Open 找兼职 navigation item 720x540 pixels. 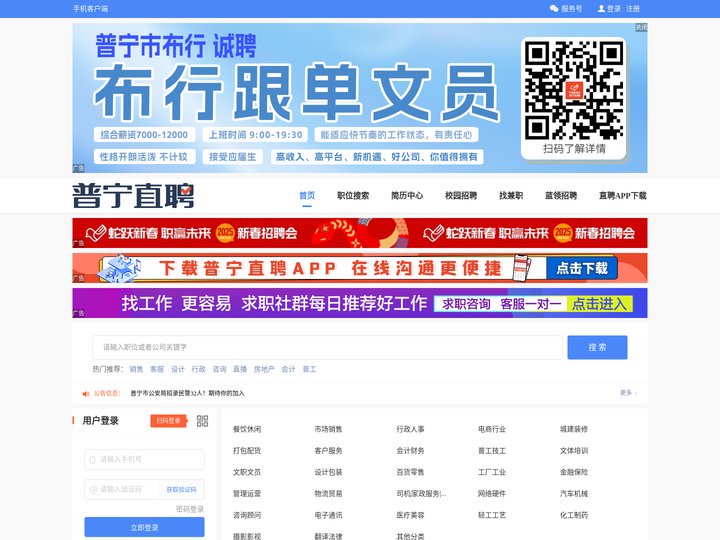pyautogui.click(x=511, y=196)
